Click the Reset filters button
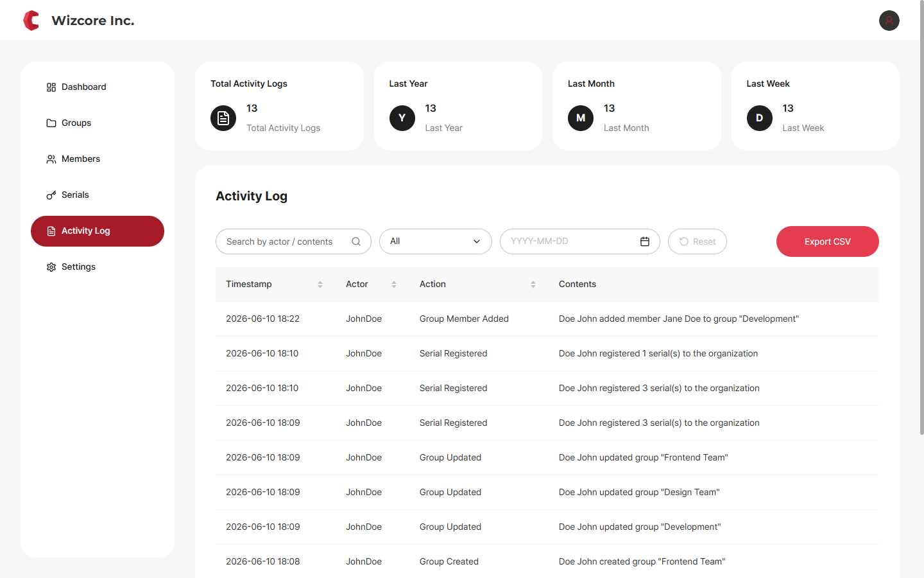 [x=697, y=241]
